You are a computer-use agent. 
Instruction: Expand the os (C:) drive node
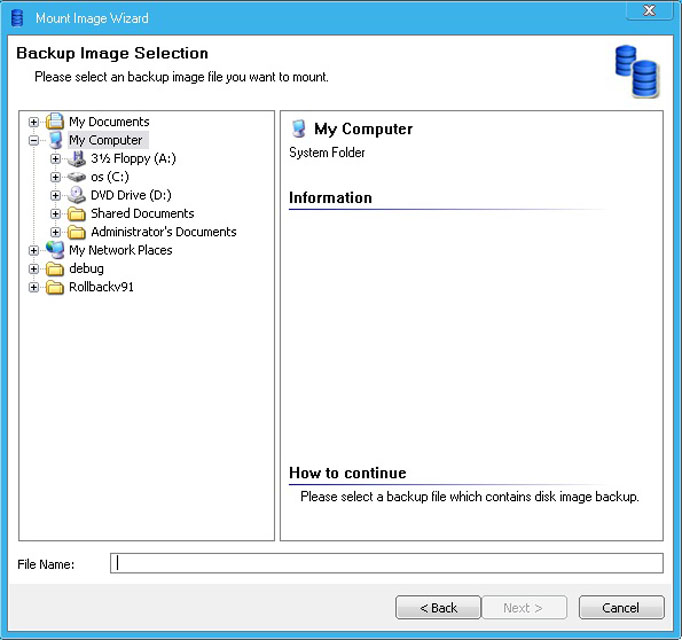55,177
